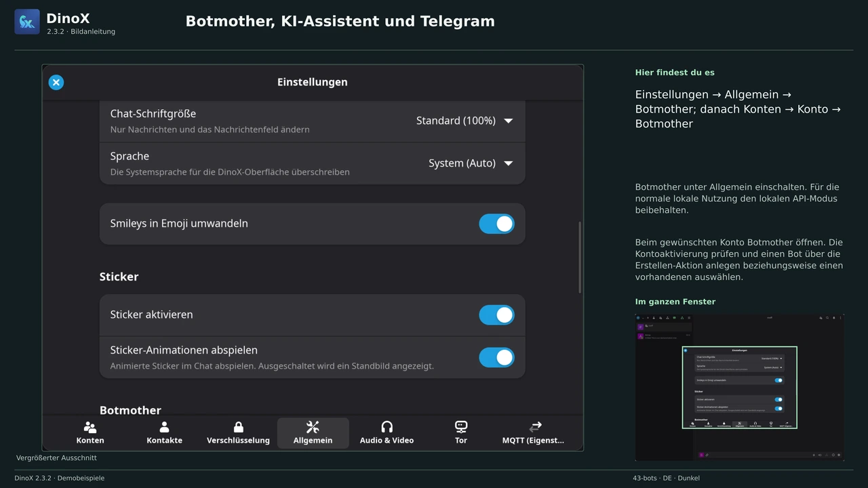The height and width of the screenshot is (488, 868).
Task: Click the Botmother section heading in Einstellungen
Action: pos(130,410)
